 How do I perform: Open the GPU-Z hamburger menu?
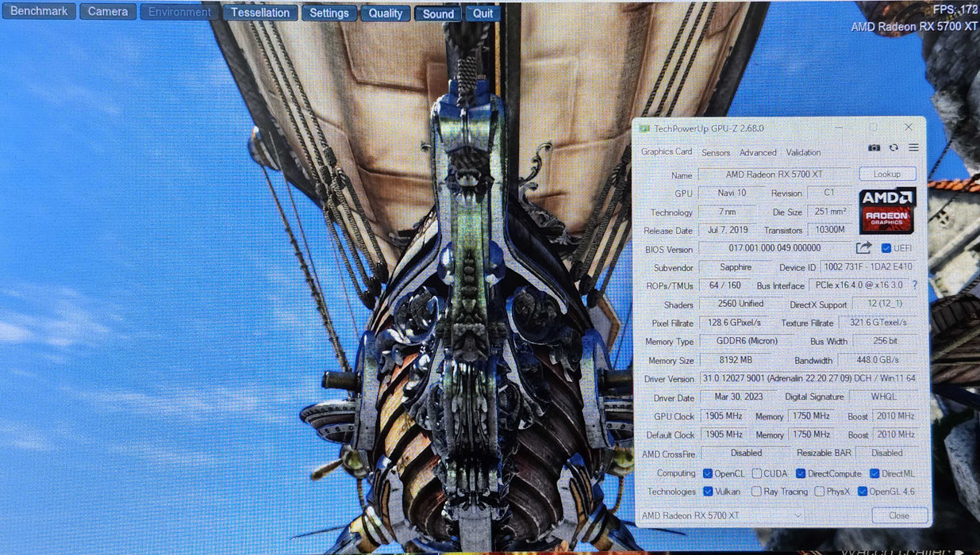913,147
